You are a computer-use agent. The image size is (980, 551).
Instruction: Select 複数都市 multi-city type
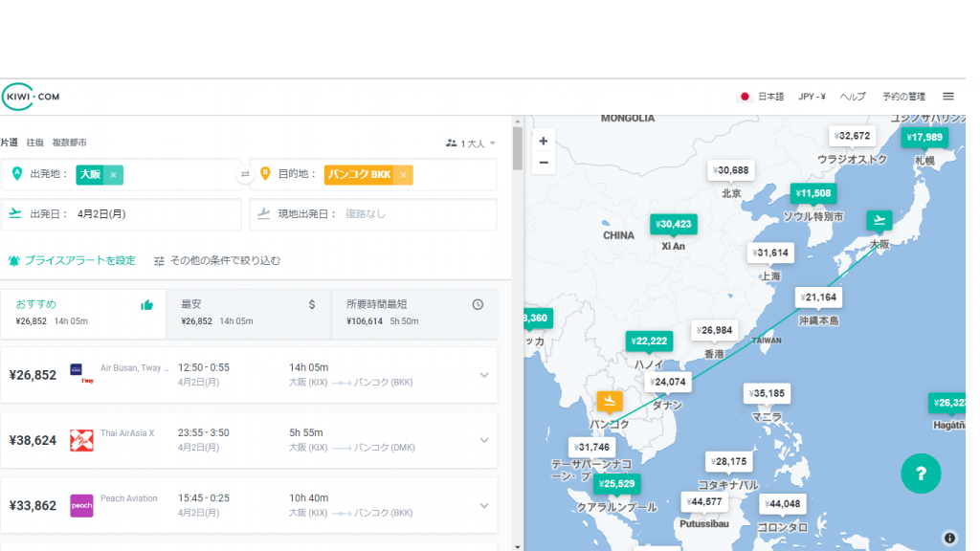tap(69, 143)
